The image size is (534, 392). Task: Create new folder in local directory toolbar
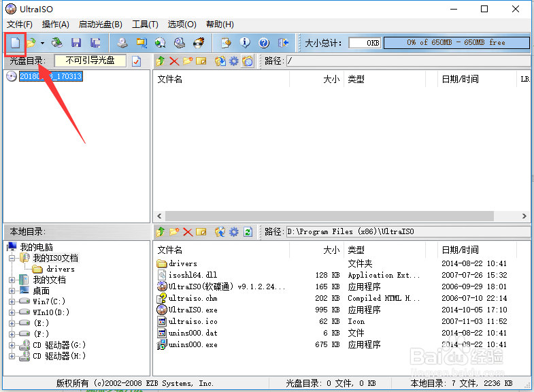pos(174,232)
